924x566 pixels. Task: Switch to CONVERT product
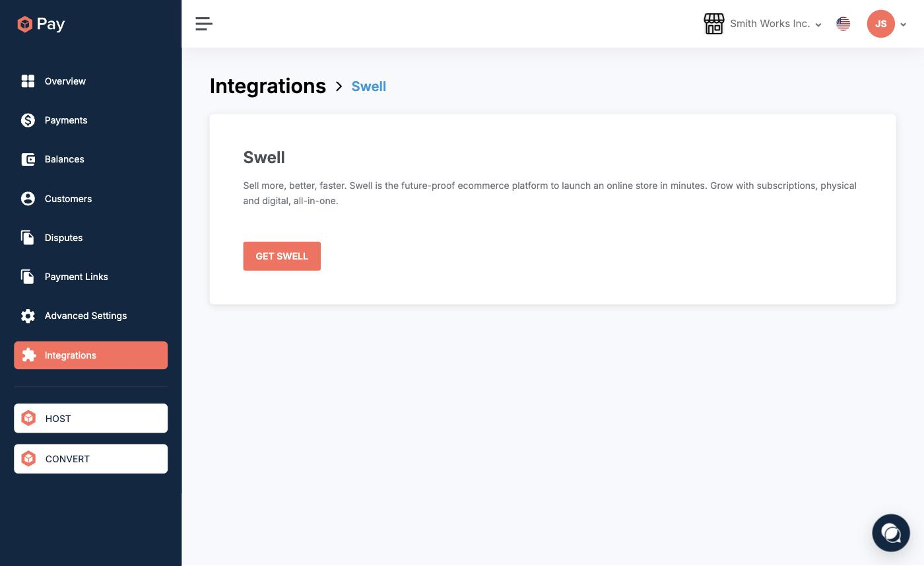click(91, 458)
